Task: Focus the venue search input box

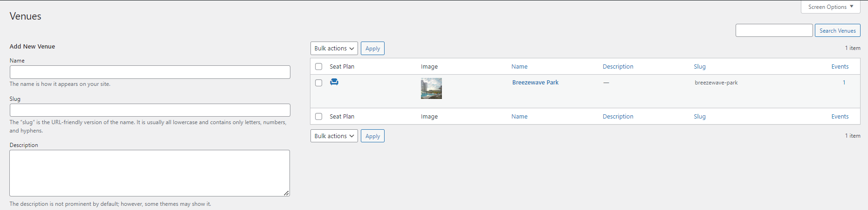Action: [774, 31]
